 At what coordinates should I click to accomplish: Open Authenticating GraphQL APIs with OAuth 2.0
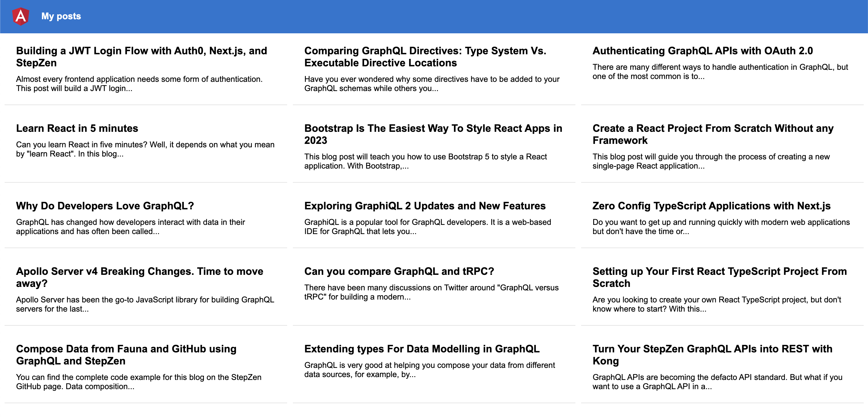[703, 51]
